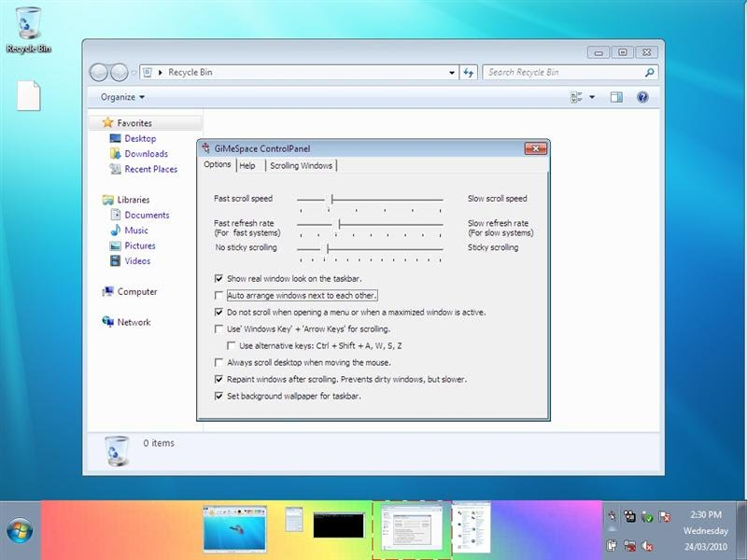747x560 pixels.
Task: Enable Auto arrange windows next to each other
Action: click(x=219, y=295)
